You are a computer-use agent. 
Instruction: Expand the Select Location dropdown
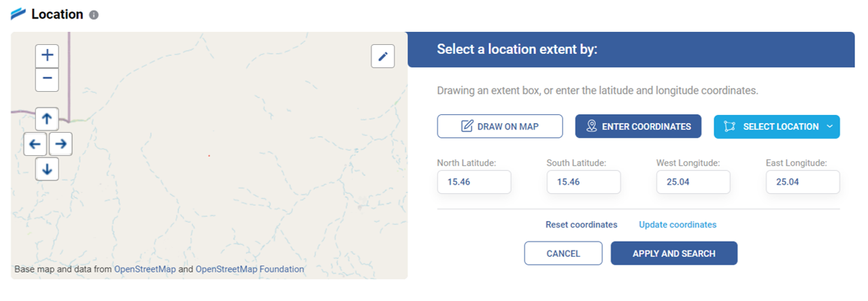coord(776,127)
